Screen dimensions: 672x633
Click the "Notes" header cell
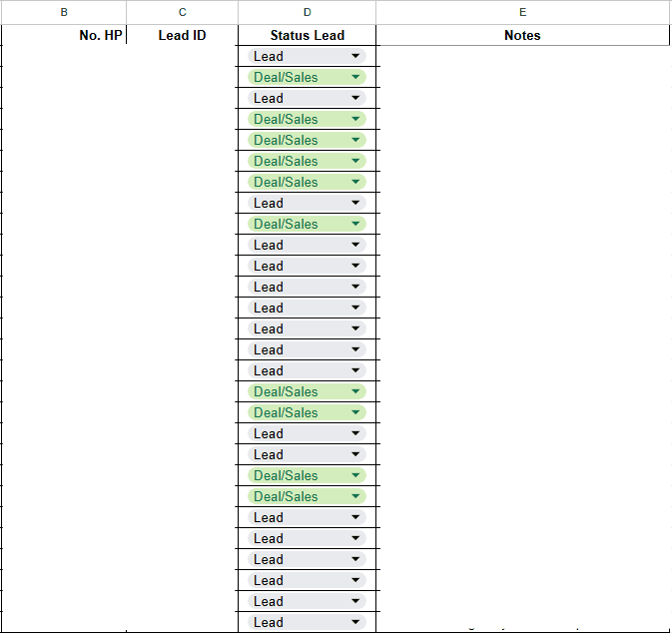point(522,35)
